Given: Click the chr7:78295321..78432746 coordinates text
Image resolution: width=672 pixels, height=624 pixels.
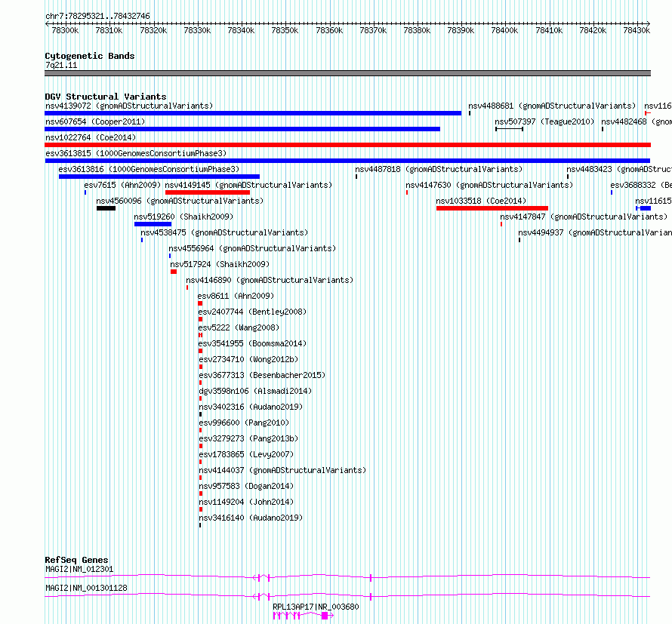Looking at the screenshot, I should pos(97,17).
